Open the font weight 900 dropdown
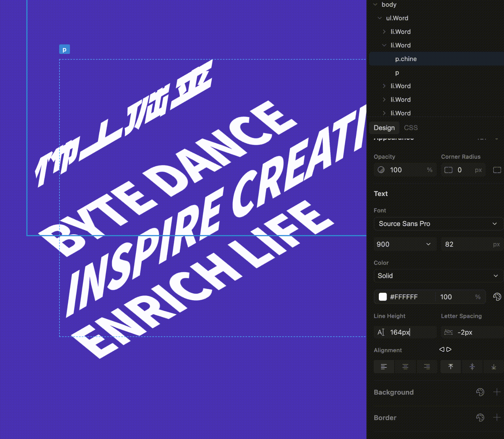The width and height of the screenshot is (504, 439). (x=405, y=244)
